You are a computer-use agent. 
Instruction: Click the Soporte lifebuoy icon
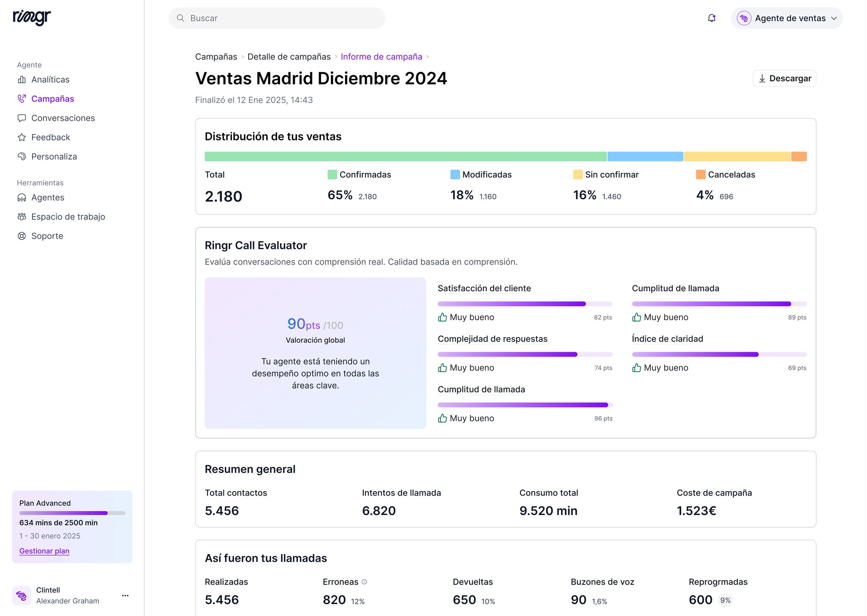pos(22,236)
